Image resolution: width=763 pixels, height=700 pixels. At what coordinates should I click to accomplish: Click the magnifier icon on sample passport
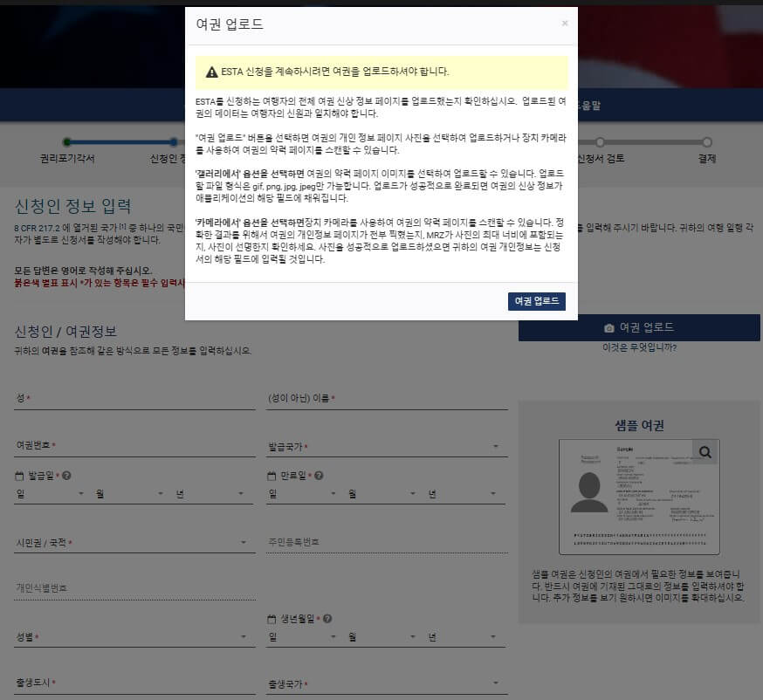(x=707, y=451)
